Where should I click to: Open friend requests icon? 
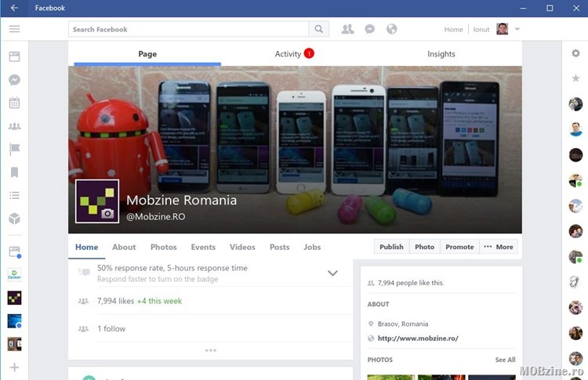pyautogui.click(x=347, y=29)
